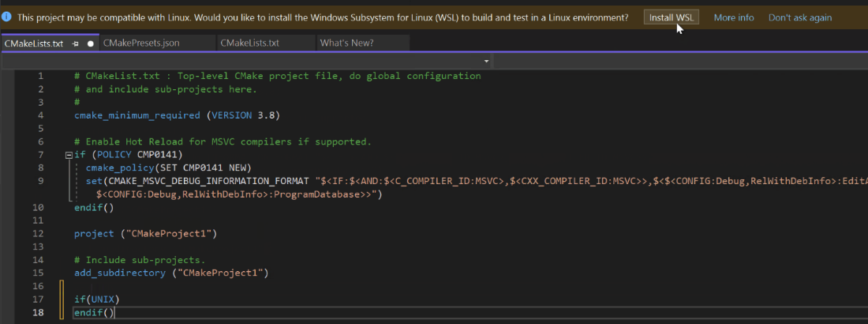Click the empty right-side navigation combo box
Viewport: 868px width, 324px height.
[680, 61]
